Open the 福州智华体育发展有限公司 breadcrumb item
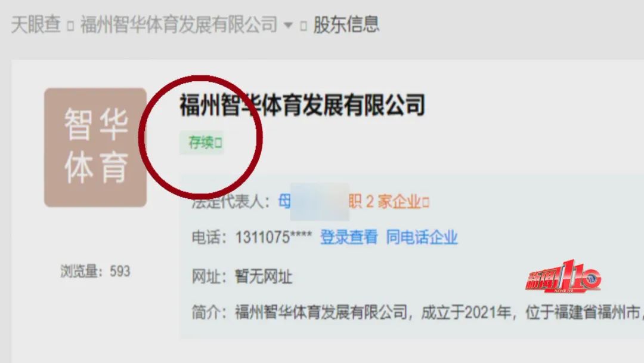644x363 pixels. coord(179,24)
